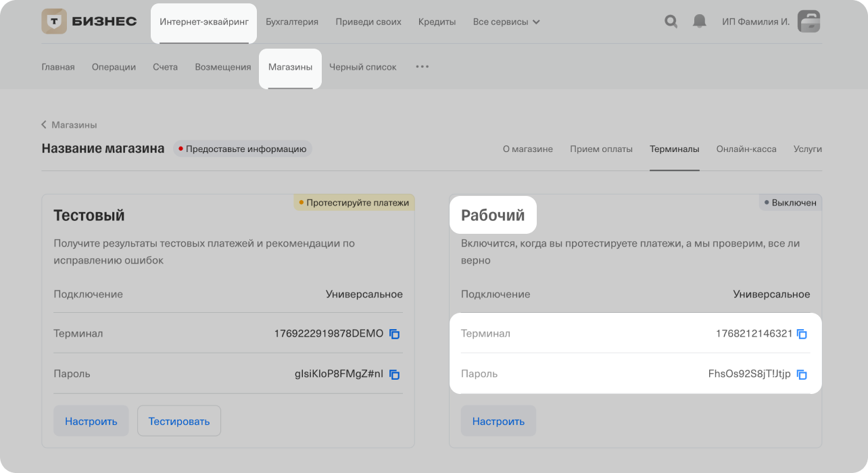Screen dimensions: 868x473
Task: Open Кредиты section
Action: point(437,22)
